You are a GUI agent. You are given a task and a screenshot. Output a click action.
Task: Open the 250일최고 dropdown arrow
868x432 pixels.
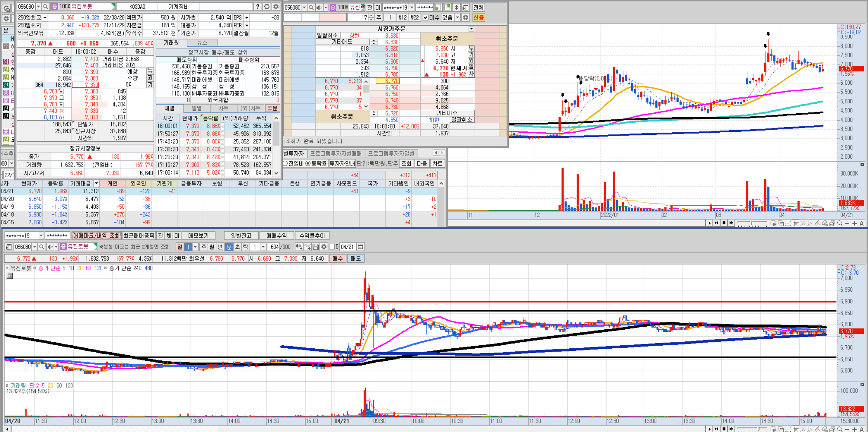45,18
